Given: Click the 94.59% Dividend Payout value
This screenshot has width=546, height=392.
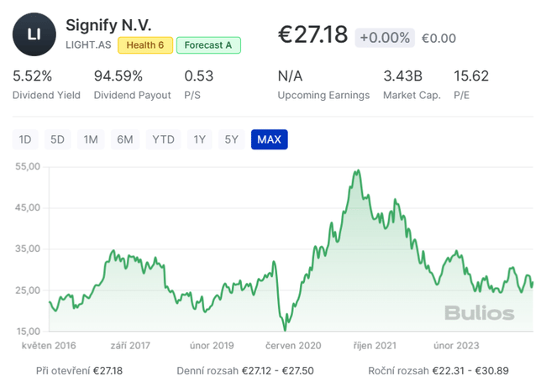Looking at the screenshot, I should tap(118, 76).
